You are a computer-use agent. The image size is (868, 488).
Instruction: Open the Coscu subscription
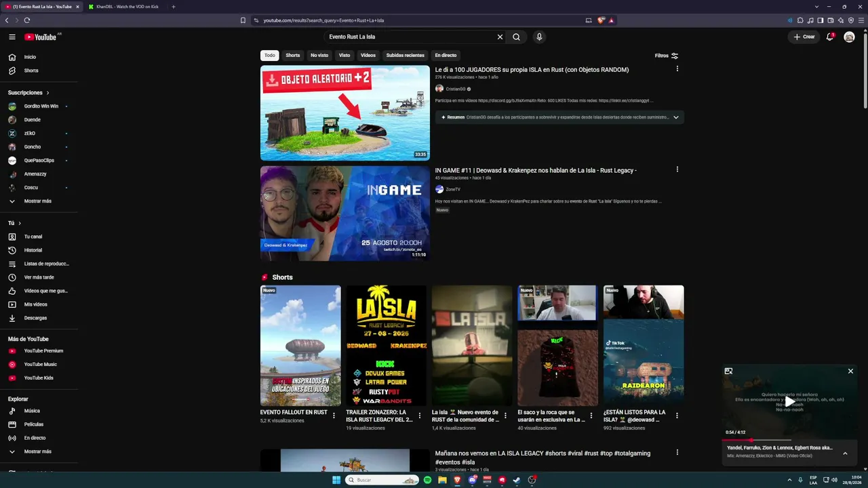pyautogui.click(x=39, y=188)
